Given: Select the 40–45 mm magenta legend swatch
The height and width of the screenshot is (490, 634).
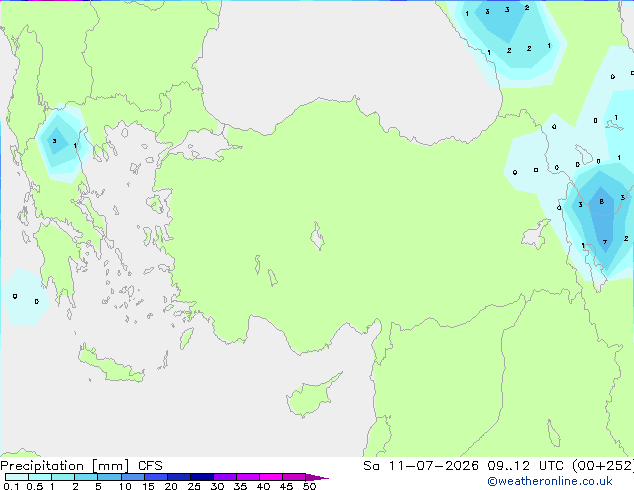Looking at the screenshot, I should [x=271, y=477].
